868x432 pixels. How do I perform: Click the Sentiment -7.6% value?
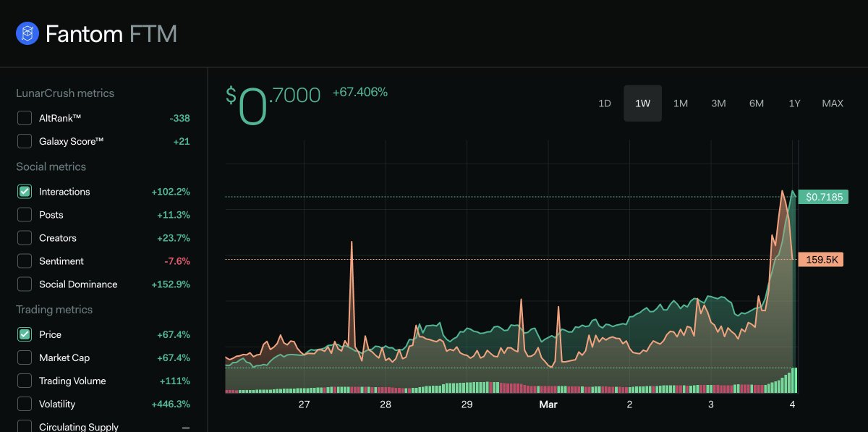tap(176, 261)
